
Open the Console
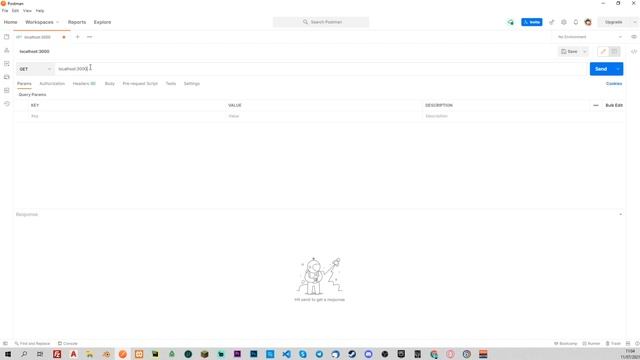(68, 343)
